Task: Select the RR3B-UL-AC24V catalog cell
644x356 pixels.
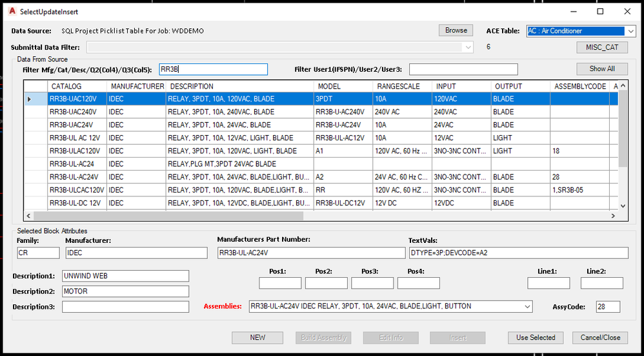Action: coord(77,177)
